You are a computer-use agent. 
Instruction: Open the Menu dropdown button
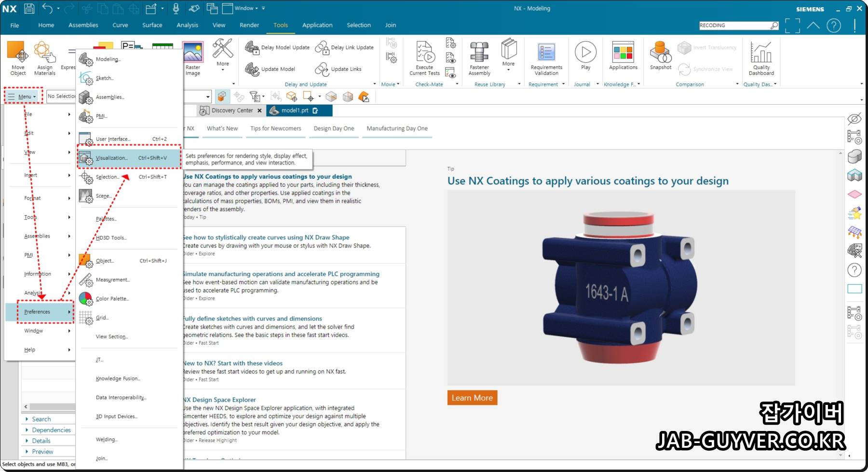pyautogui.click(x=23, y=97)
